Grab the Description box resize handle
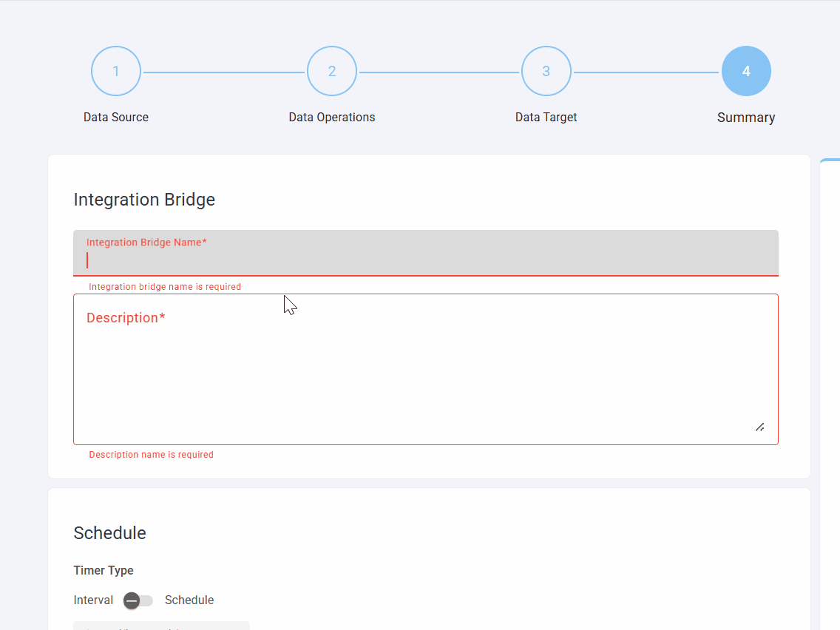The height and width of the screenshot is (630, 840). pyautogui.click(x=759, y=427)
